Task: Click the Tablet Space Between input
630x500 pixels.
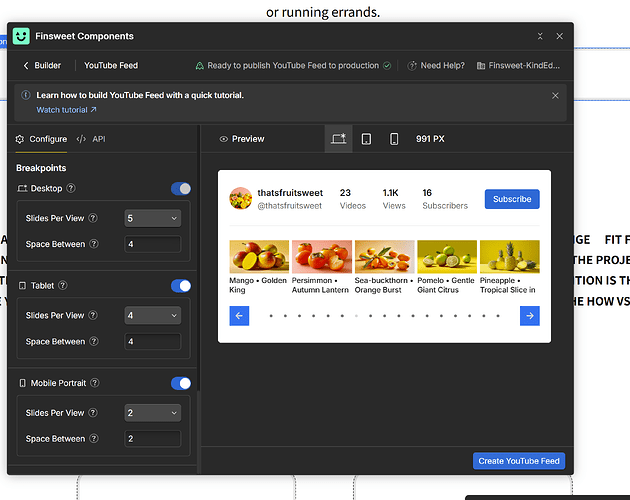Action: 153,341
